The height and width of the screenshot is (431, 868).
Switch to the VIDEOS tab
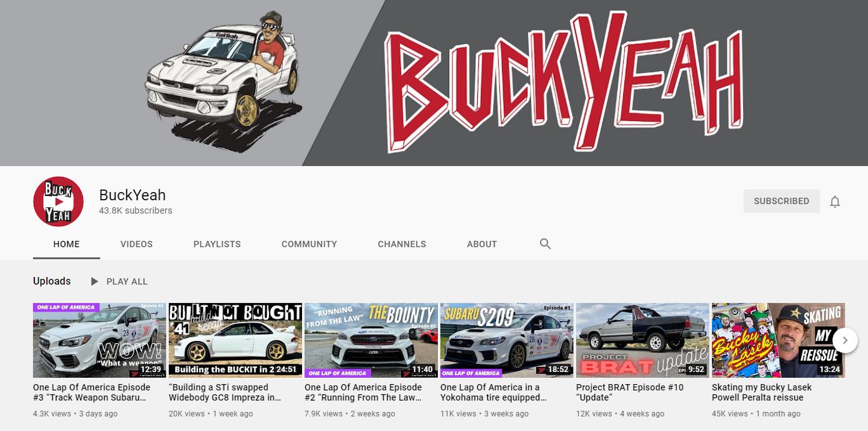136,244
